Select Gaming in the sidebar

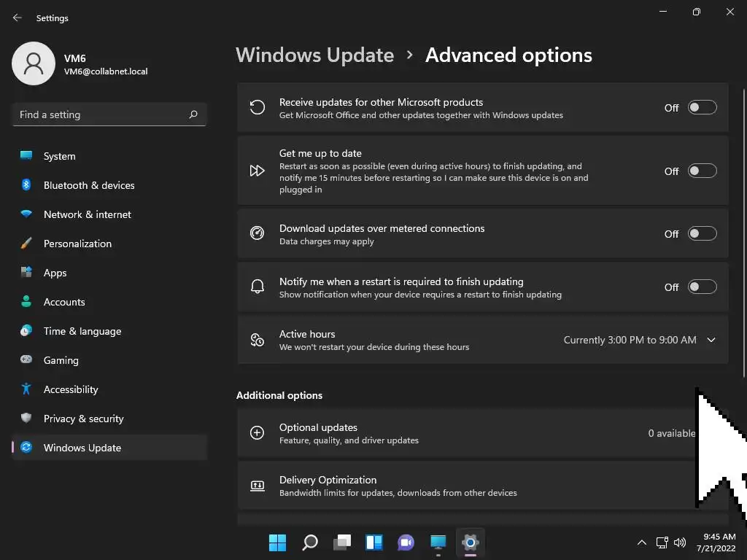(x=109, y=360)
